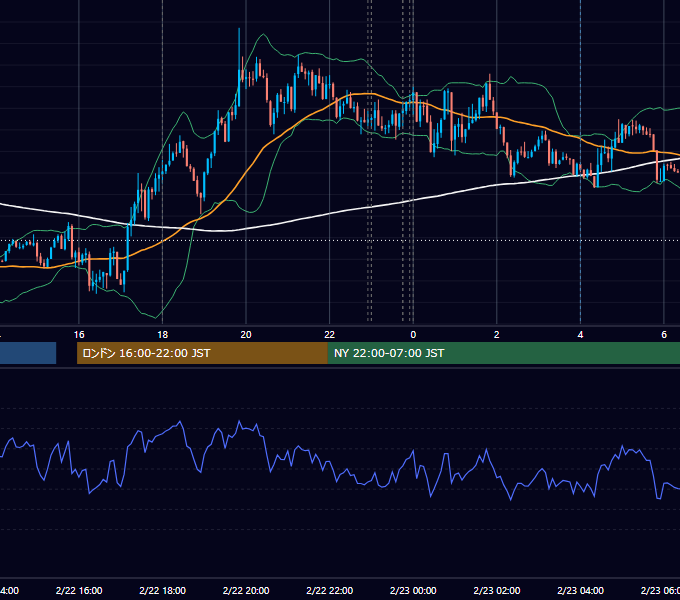
Task: Click the 0 hour label on chart axis
Action: click(x=413, y=335)
